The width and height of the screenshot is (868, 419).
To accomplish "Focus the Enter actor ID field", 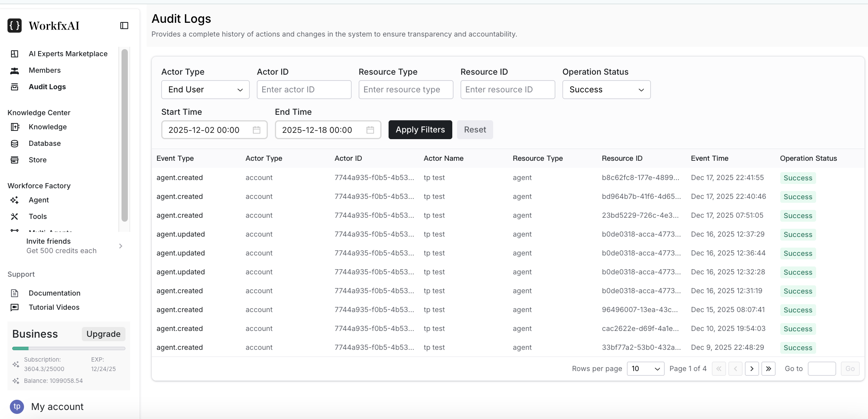I will click(304, 90).
